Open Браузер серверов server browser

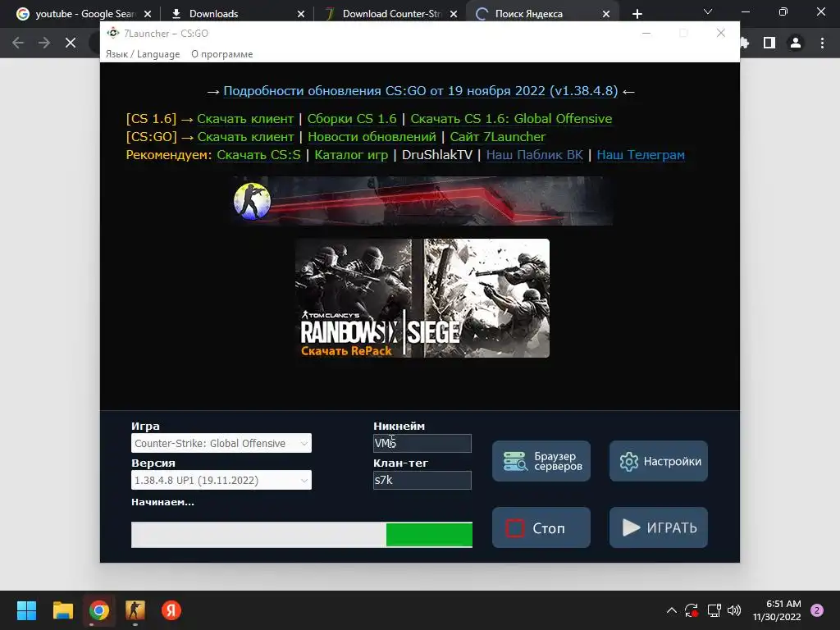[x=541, y=461]
